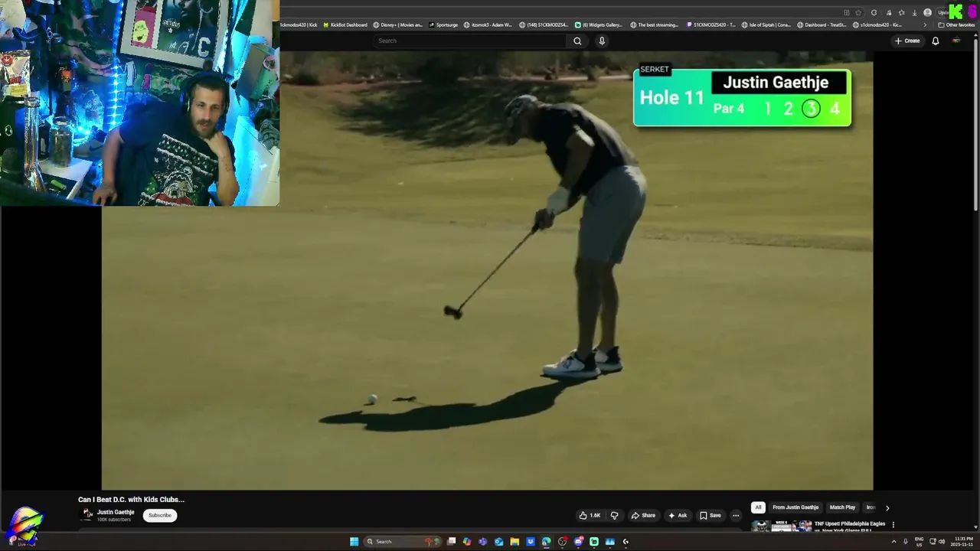Image resolution: width=980 pixels, height=551 pixels.
Task: Save the video to playlist
Action: (710, 515)
